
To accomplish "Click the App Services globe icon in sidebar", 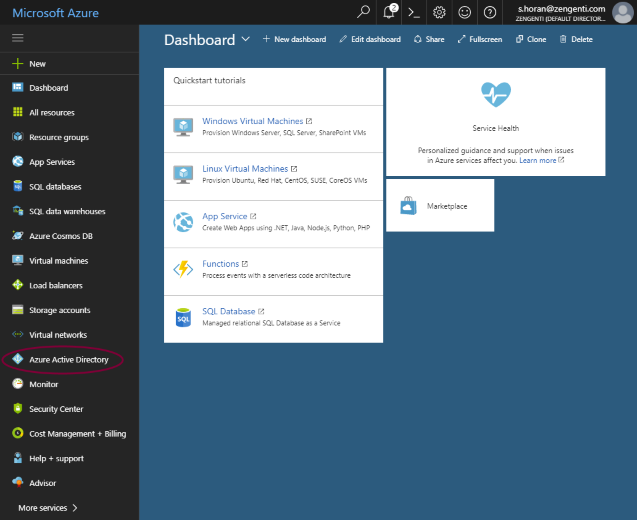I will (17, 161).
